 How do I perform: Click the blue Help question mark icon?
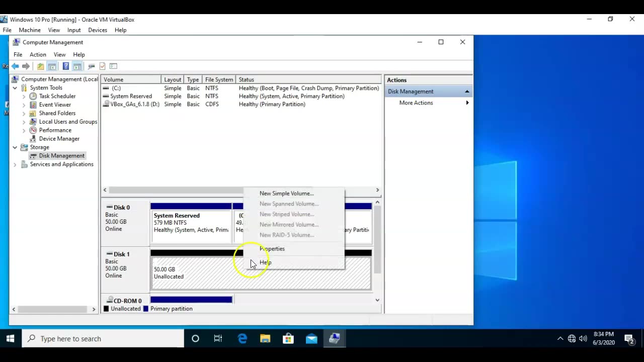click(x=65, y=66)
